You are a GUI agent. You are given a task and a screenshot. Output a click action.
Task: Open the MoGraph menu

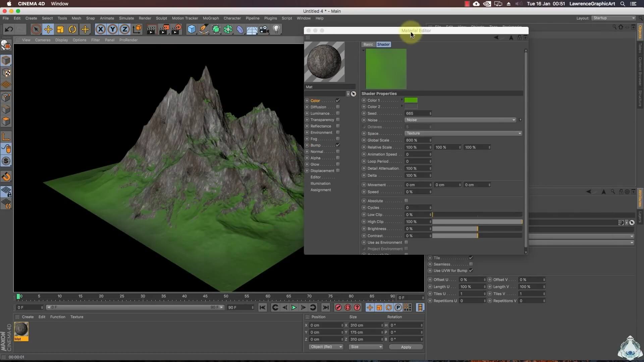click(x=211, y=18)
